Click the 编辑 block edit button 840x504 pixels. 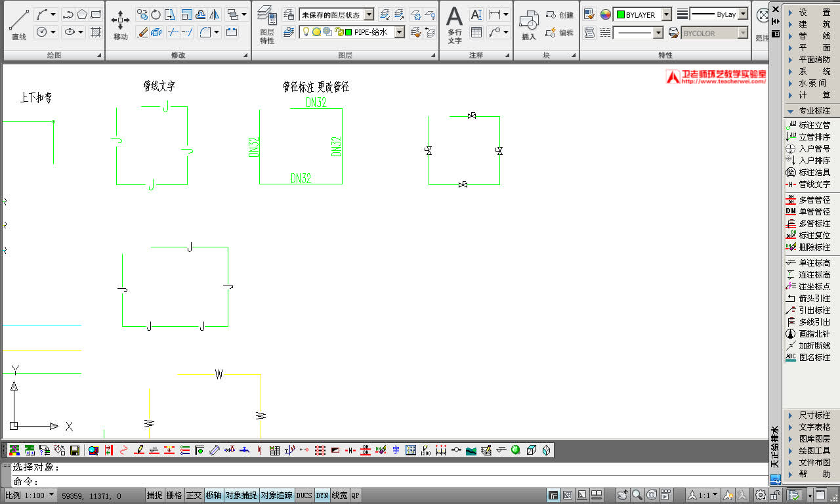click(560, 32)
